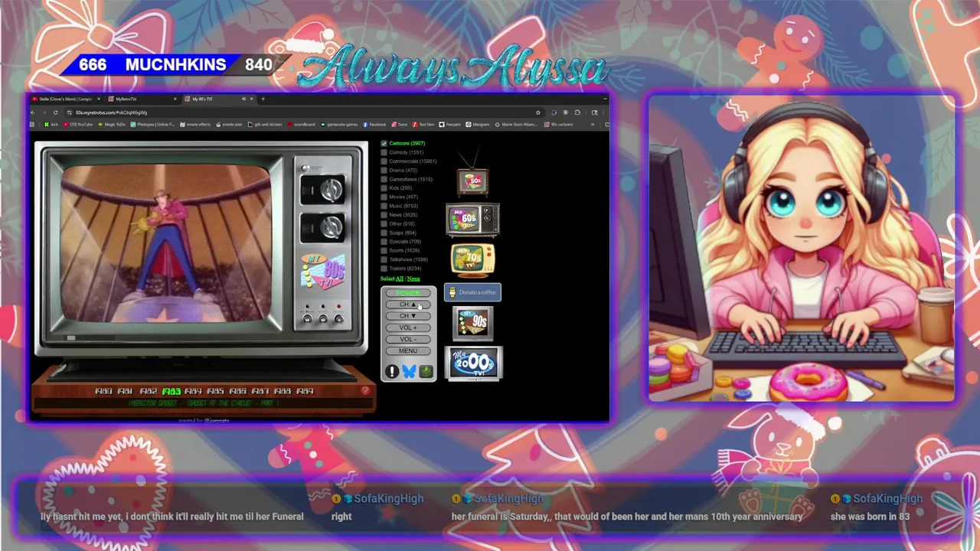Check the Sports category checkbox
980x551 pixels.
coord(384,250)
